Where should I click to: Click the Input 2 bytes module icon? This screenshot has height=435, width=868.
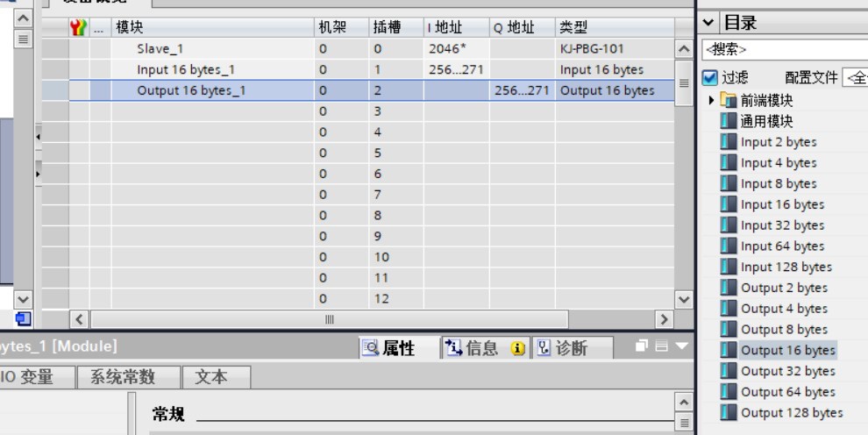coord(729,142)
